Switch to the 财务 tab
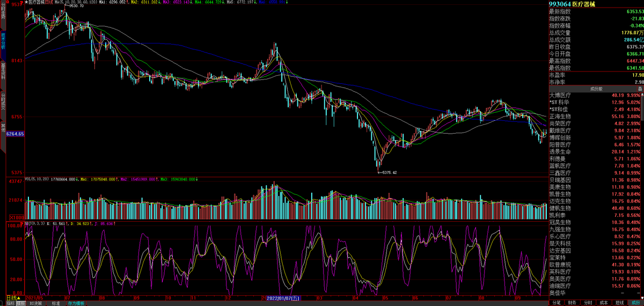 572,303
